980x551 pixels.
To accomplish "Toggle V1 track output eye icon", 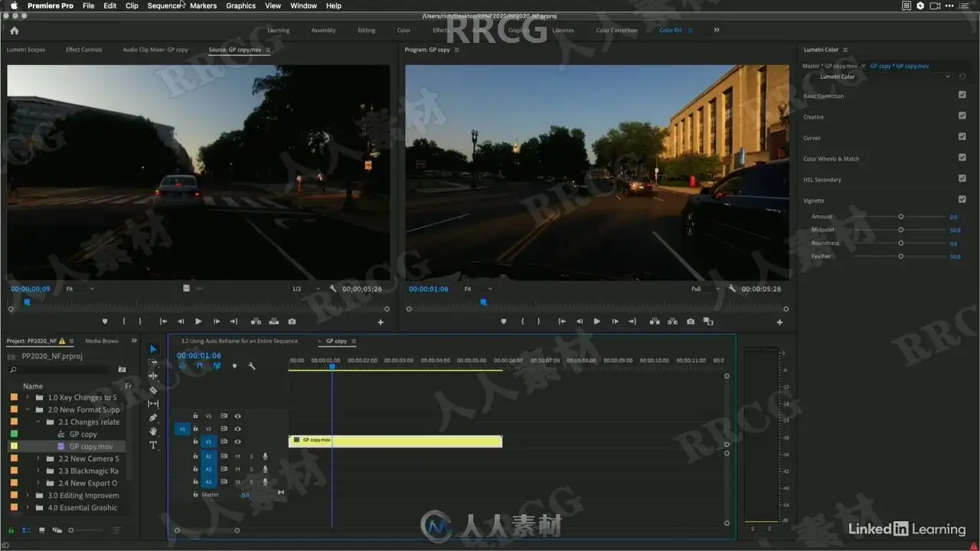I will (x=237, y=442).
